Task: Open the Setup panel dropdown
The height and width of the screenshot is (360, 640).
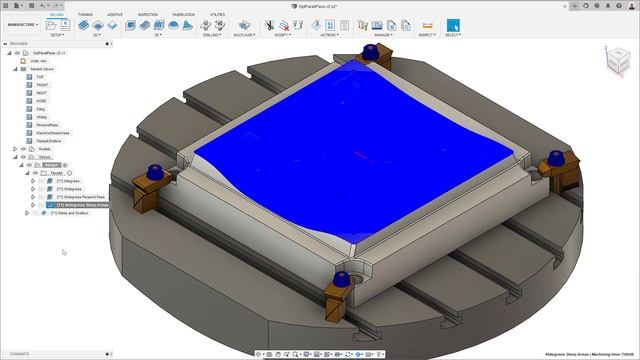Action: (57, 35)
